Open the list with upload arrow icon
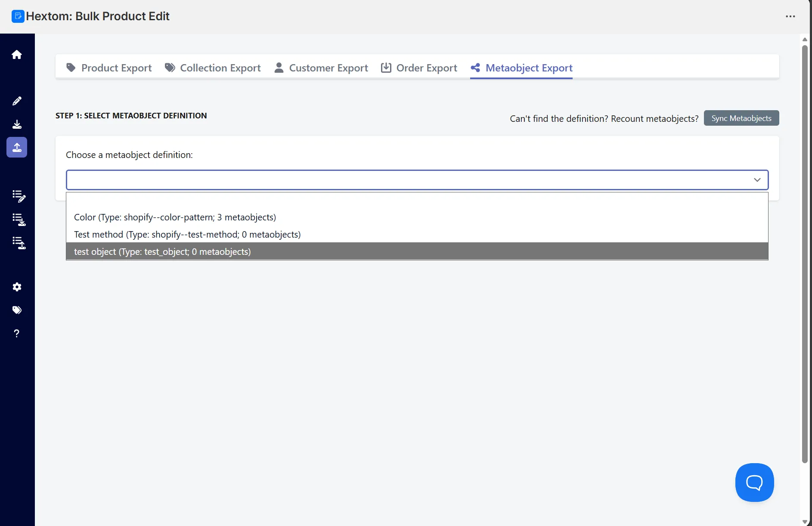 (19, 243)
